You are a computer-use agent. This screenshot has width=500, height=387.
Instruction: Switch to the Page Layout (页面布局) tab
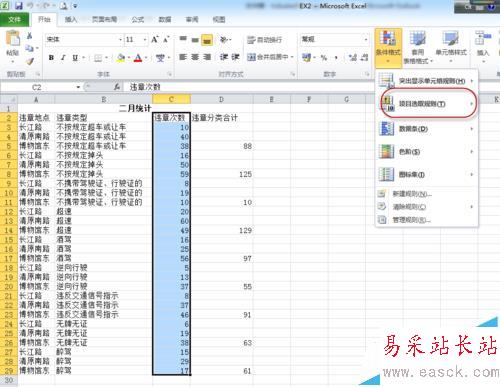104,20
